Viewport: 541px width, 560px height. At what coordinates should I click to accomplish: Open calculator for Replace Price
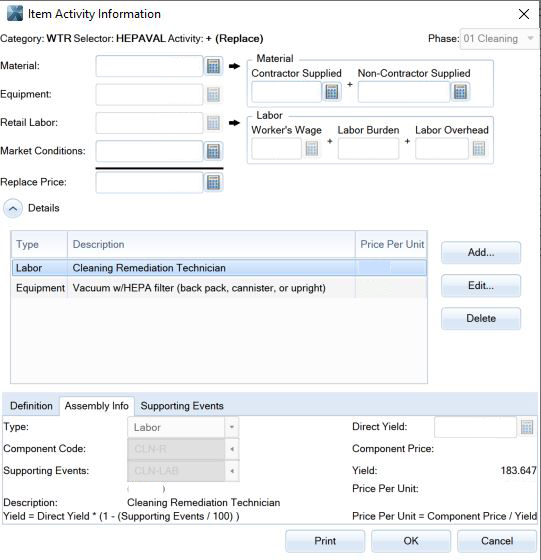coord(213,182)
